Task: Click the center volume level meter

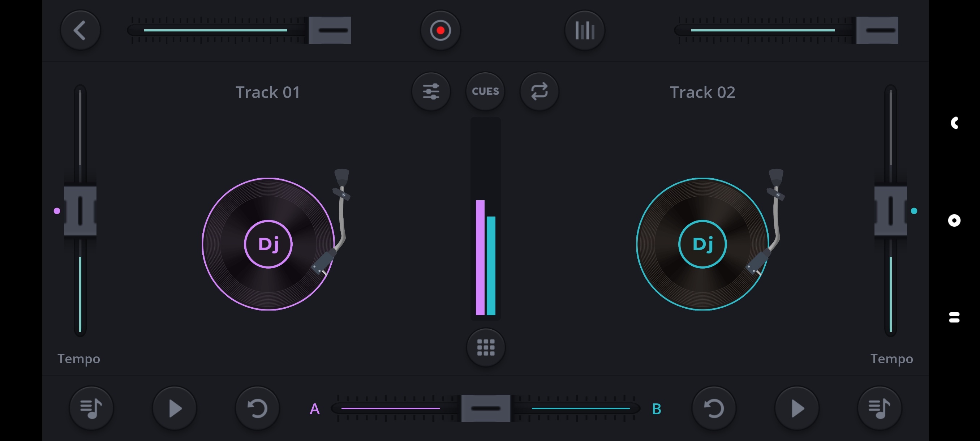Action: pos(485,218)
